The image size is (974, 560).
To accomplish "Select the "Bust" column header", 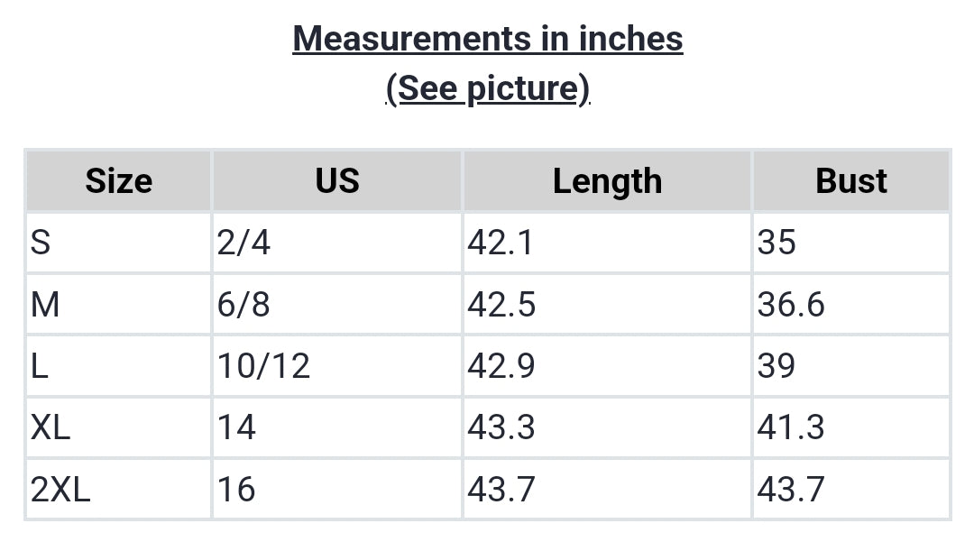I will tap(851, 181).
